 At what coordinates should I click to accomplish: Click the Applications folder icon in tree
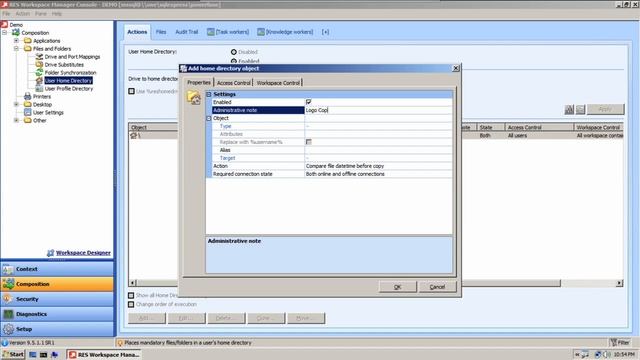[27, 41]
